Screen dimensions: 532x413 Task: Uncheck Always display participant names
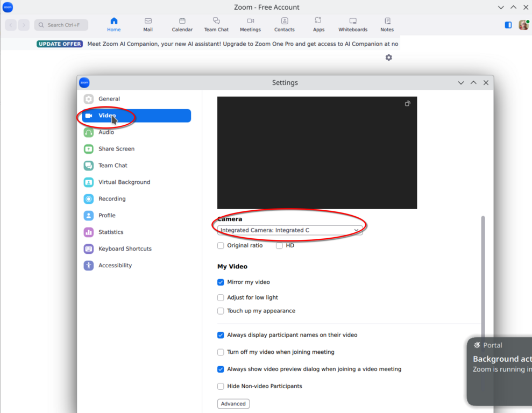click(x=221, y=335)
